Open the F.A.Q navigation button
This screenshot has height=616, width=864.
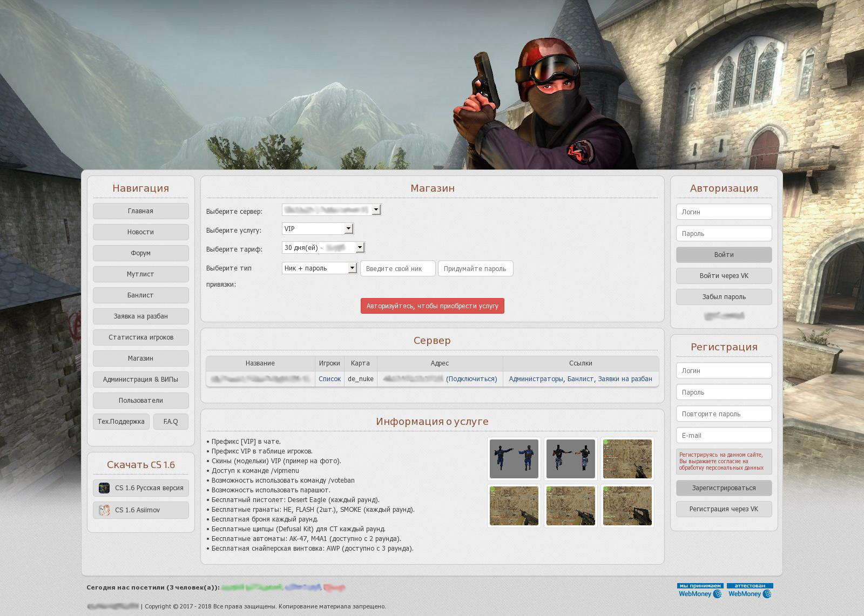click(x=171, y=422)
